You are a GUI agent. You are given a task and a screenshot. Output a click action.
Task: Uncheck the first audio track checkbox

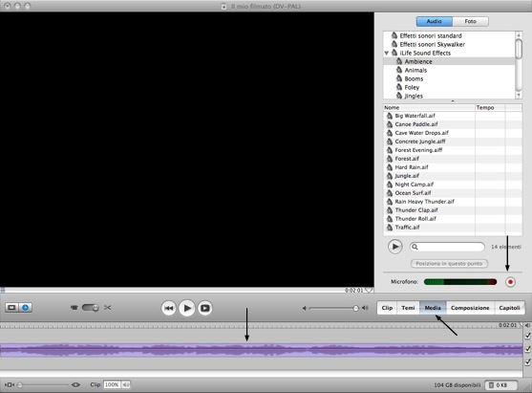(x=527, y=349)
